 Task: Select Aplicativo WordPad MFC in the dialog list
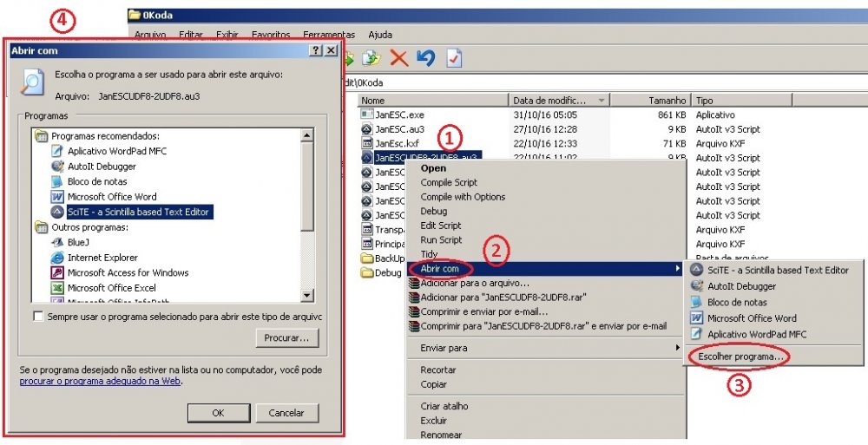[117, 151]
